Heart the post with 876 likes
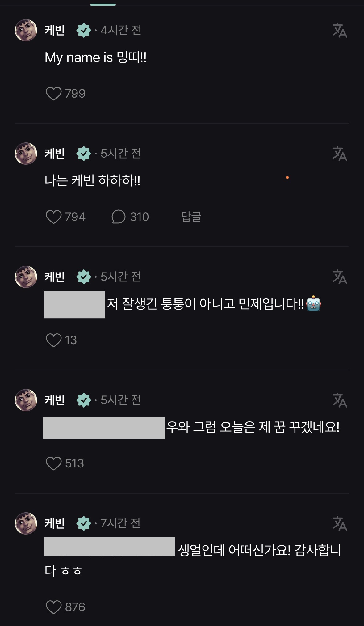Image resolution: width=364 pixels, height=626 pixels. tap(54, 607)
